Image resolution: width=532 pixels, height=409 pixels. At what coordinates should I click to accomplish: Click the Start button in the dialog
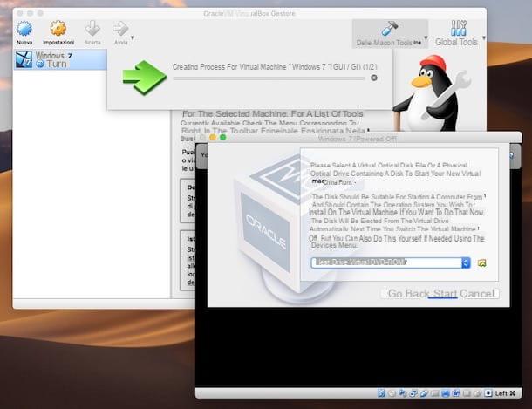[x=445, y=293]
